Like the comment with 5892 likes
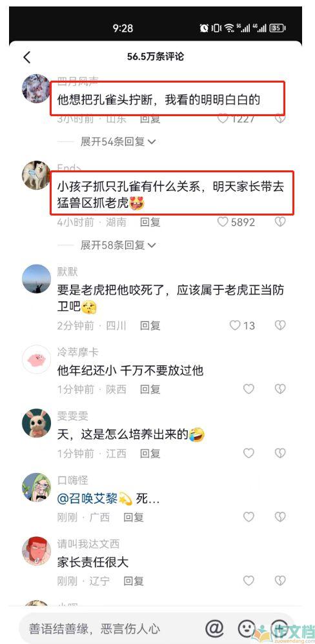Screen dimensions: 315x644 click(x=223, y=222)
